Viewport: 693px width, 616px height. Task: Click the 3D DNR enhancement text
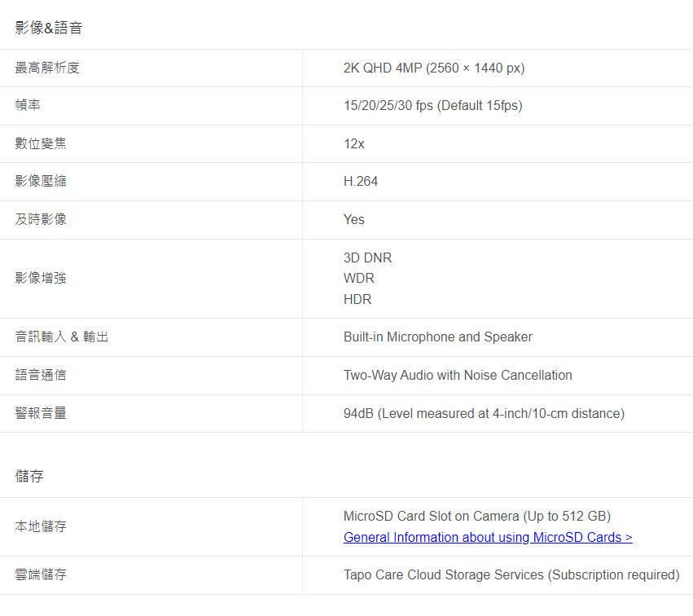click(x=367, y=257)
